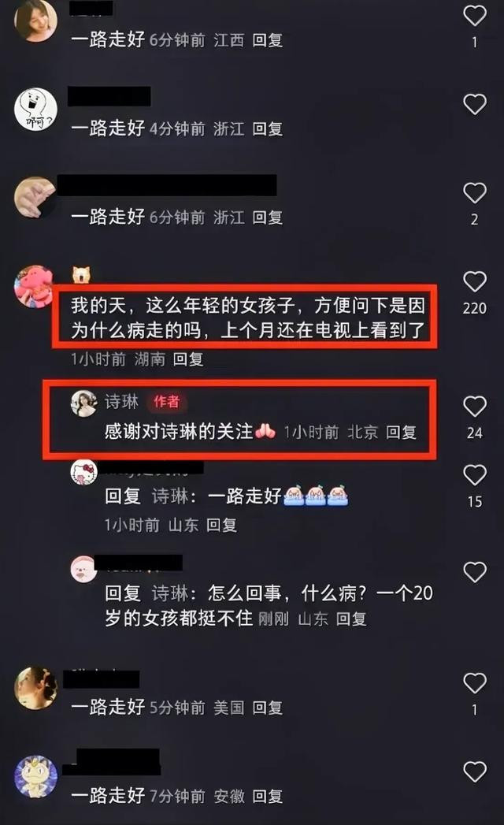Tap 回复 next to 北京 on author's reply
This screenshot has width=504, height=825.
(x=402, y=433)
